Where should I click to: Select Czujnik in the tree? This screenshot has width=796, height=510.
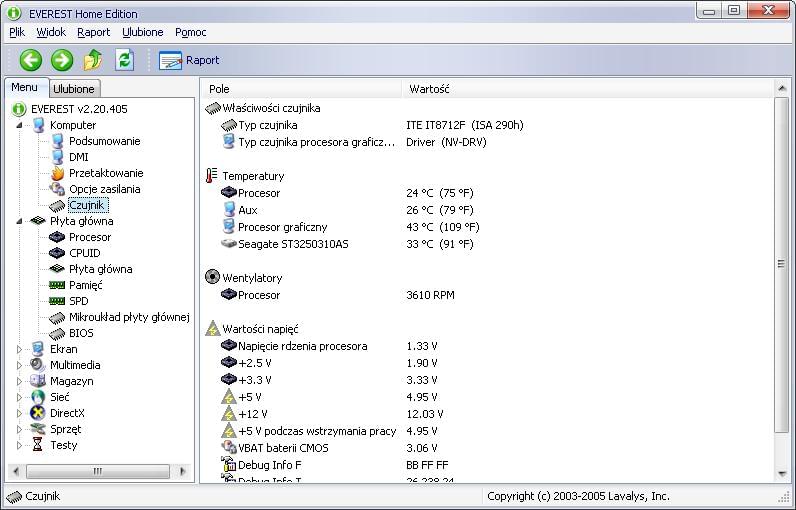(87, 205)
